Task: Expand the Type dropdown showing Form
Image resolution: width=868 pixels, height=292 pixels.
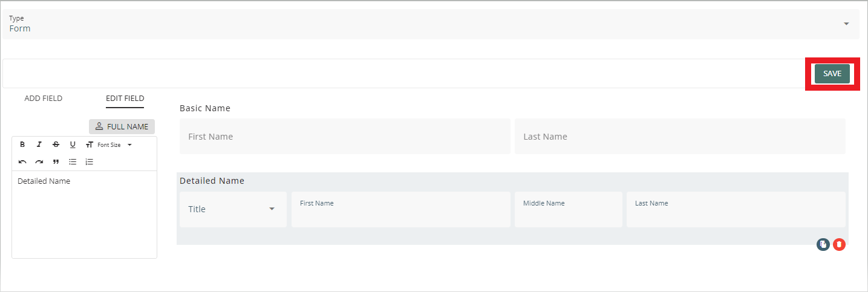Action: [x=846, y=24]
